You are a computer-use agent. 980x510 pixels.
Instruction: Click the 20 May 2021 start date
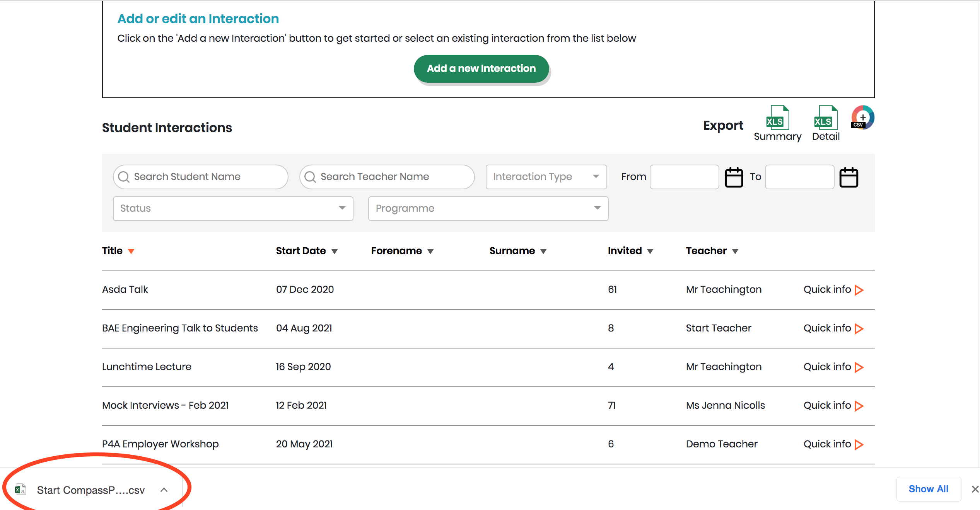(x=304, y=444)
